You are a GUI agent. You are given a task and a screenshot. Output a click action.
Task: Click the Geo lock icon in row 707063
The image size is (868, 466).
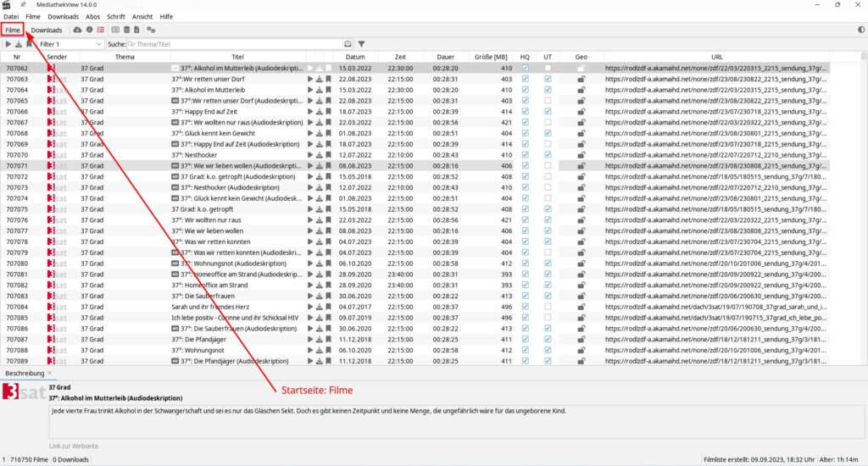pos(581,79)
